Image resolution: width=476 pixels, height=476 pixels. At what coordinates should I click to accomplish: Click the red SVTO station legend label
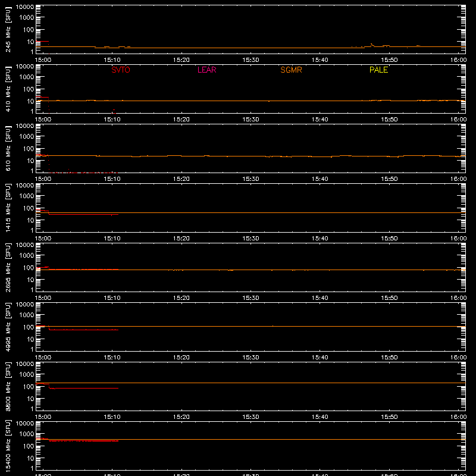pos(121,70)
